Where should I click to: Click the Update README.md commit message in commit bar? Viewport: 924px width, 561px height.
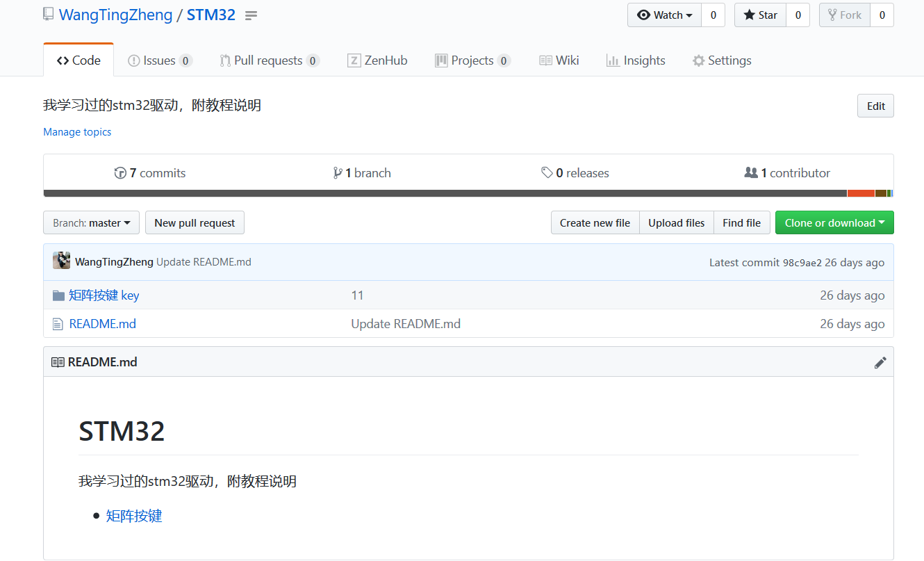204,262
